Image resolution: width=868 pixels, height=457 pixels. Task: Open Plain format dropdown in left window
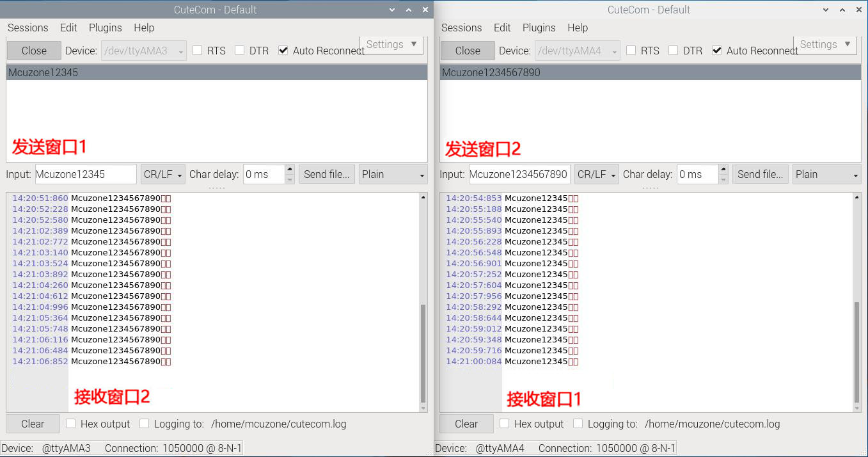click(393, 174)
